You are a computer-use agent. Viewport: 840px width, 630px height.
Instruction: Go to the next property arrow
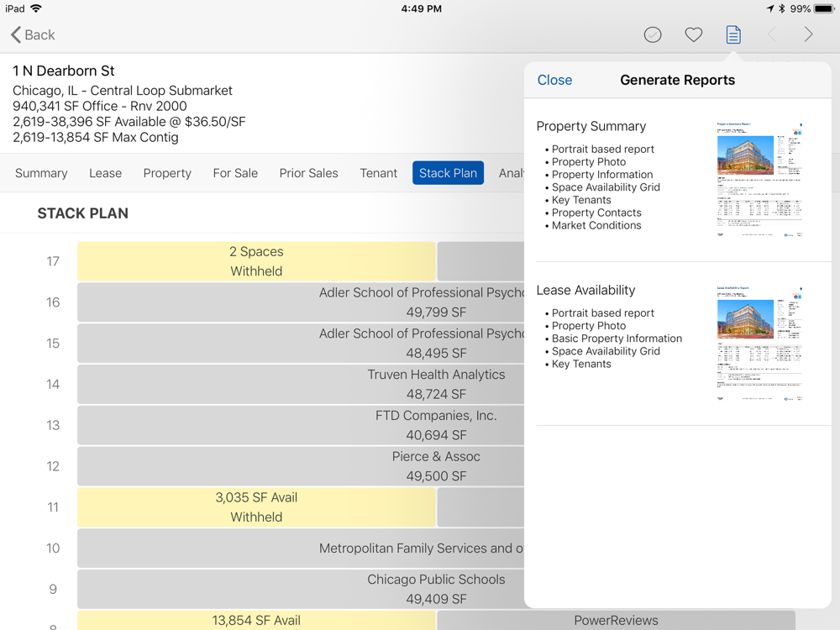click(808, 34)
